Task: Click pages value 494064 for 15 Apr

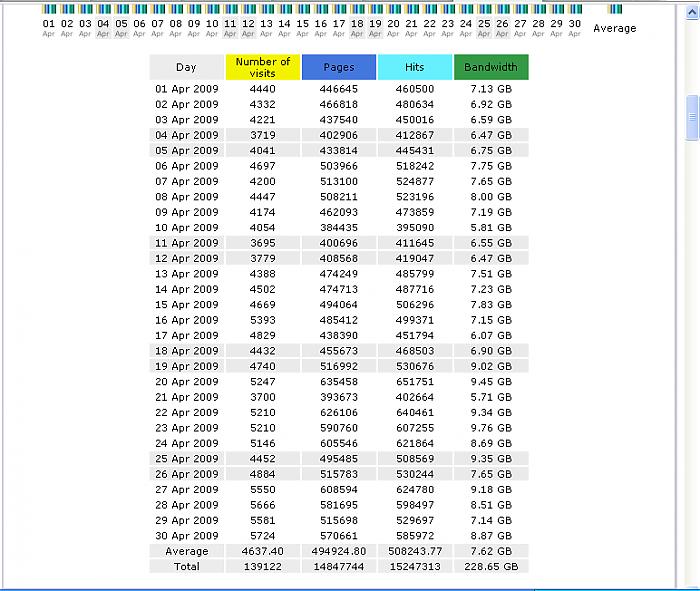Action: click(339, 304)
